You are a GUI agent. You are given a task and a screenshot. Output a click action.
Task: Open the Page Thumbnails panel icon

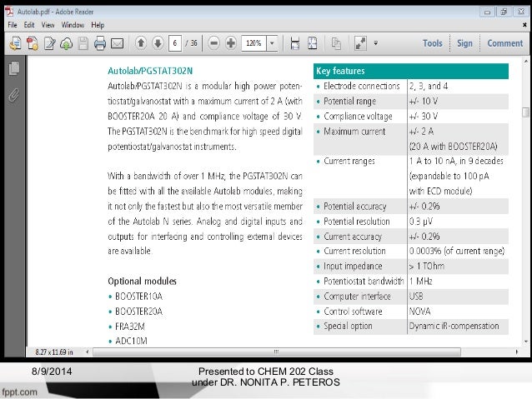pos(13,69)
